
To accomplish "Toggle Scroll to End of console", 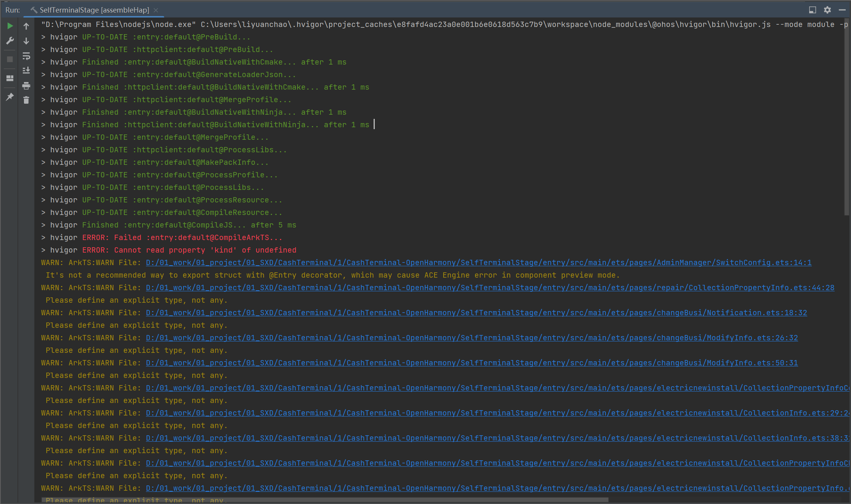I will point(26,71).
